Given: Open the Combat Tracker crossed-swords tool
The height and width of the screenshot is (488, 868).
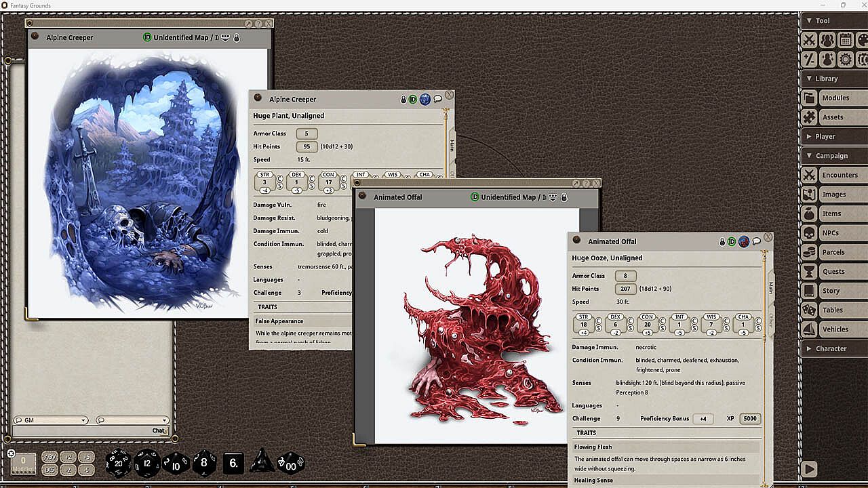Looking at the screenshot, I should pos(809,40).
